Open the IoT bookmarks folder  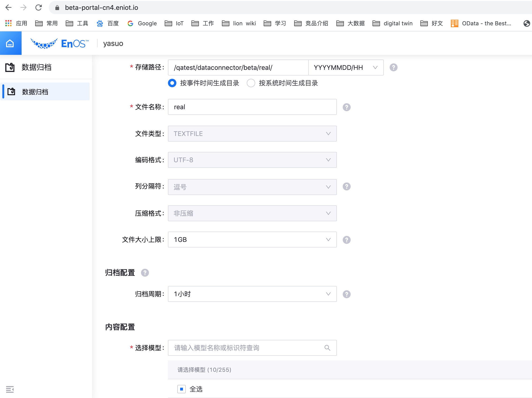click(x=174, y=23)
